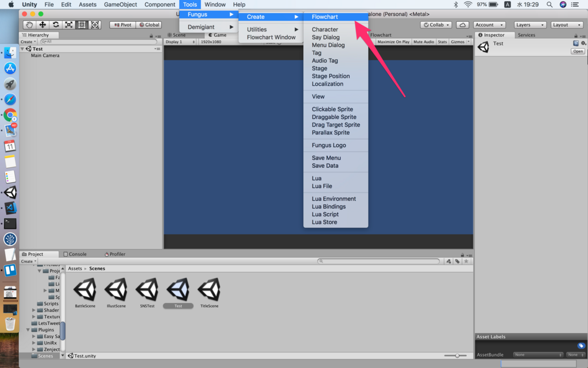The image size is (588, 368).
Task: Select the Move tool
Action: coord(42,25)
